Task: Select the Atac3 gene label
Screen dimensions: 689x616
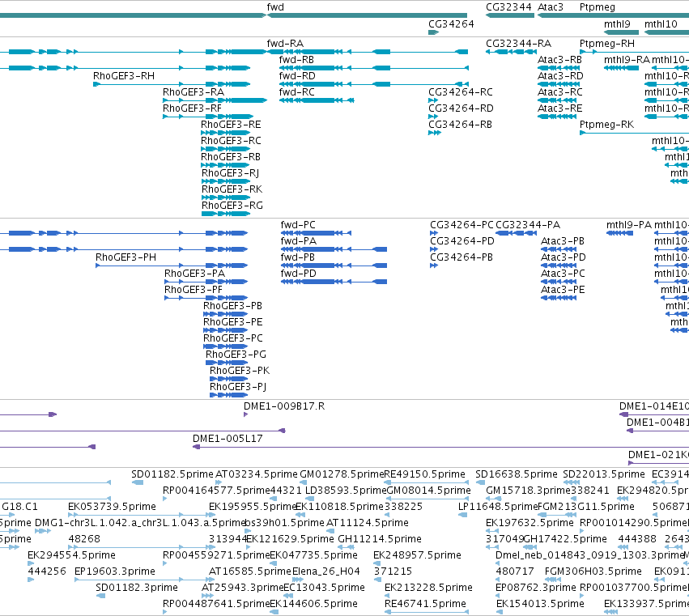Action: pos(550,7)
